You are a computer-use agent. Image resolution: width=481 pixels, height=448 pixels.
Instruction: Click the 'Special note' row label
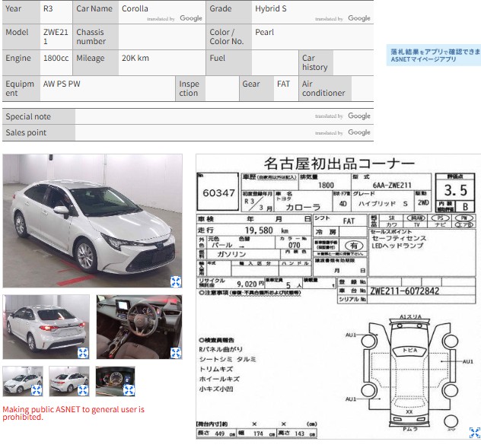pos(39,116)
